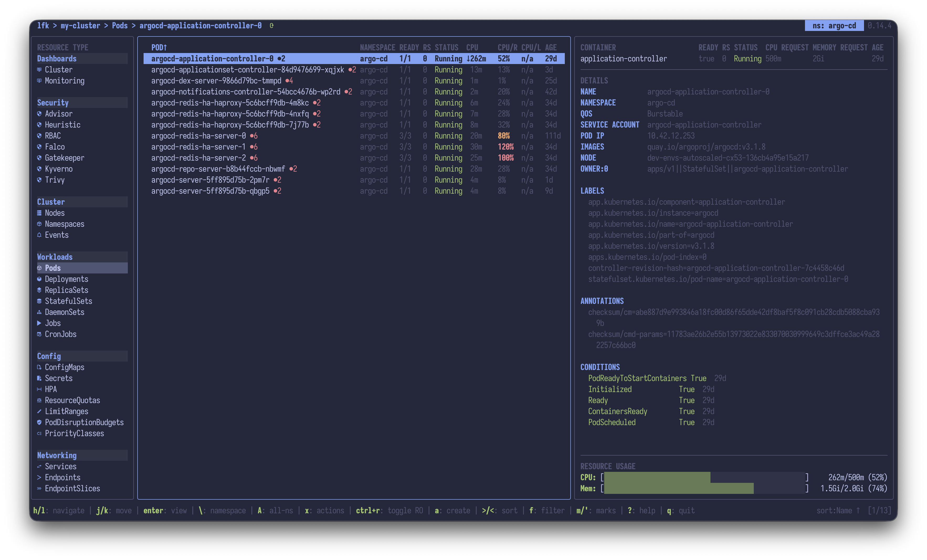Expand the Endpoints chevron

[39, 477]
